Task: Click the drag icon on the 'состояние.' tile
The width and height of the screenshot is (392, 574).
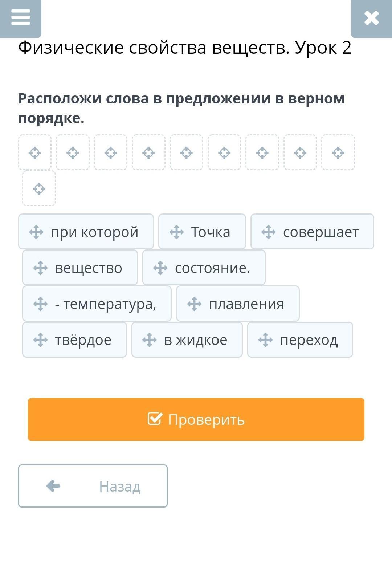Action: pos(160,268)
